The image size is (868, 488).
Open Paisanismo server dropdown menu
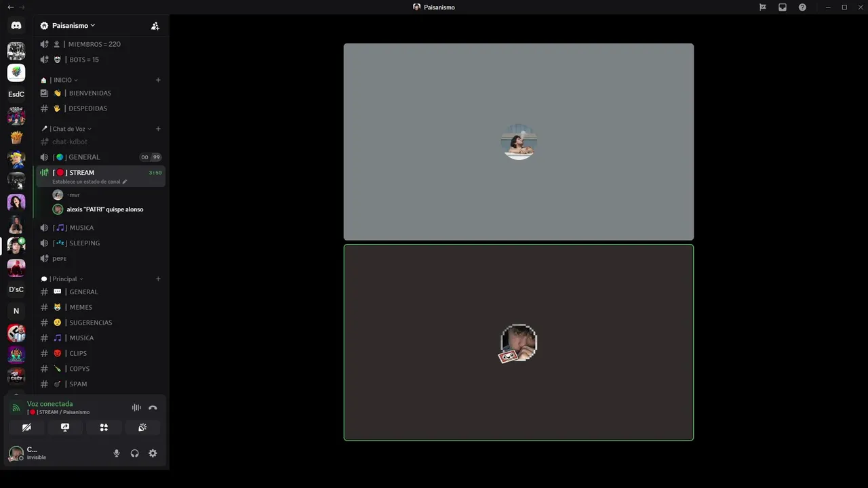coord(73,26)
